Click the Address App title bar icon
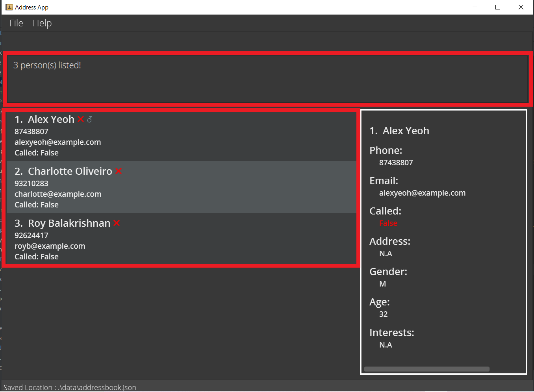This screenshot has width=534, height=392. pyautogui.click(x=9, y=7)
